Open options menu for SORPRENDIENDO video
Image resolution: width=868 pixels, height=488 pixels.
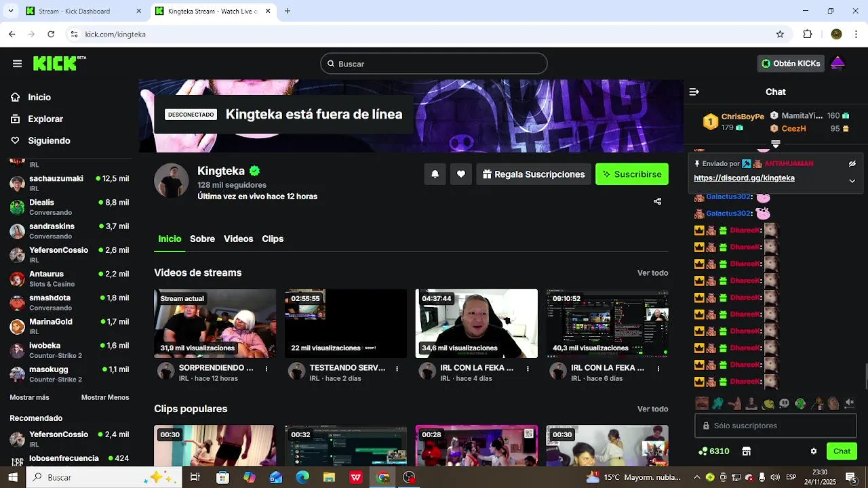(x=267, y=369)
